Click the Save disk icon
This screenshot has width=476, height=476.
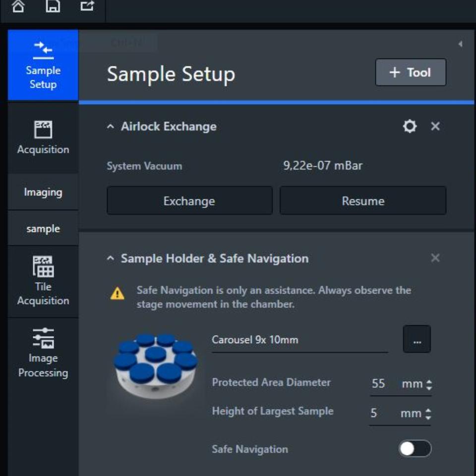pyautogui.click(x=53, y=6)
